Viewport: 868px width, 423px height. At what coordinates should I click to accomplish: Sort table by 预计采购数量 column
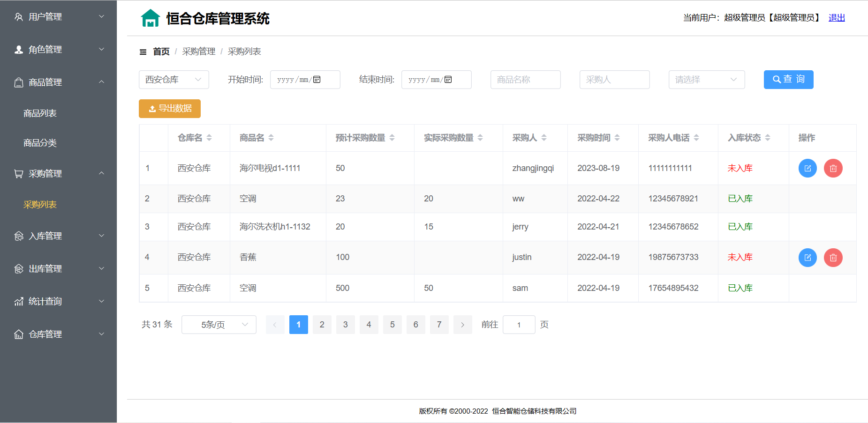pos(392,138)
